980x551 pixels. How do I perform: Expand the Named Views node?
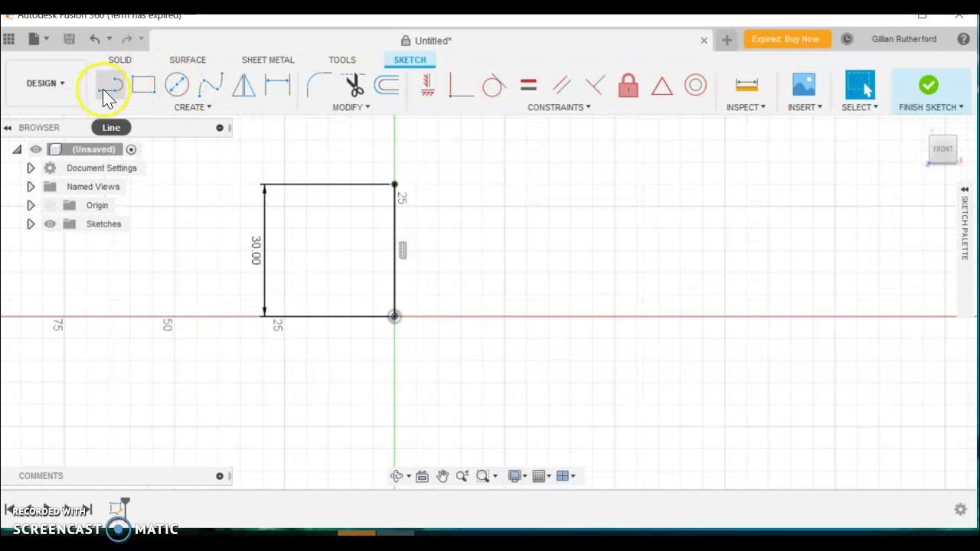tap(31, 187)
